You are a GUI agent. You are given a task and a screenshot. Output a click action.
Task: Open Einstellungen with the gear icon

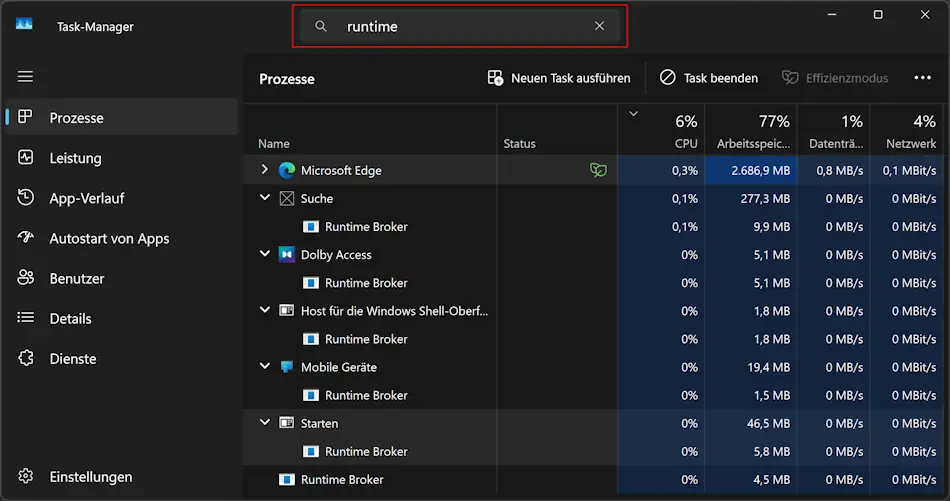(26, 477)
